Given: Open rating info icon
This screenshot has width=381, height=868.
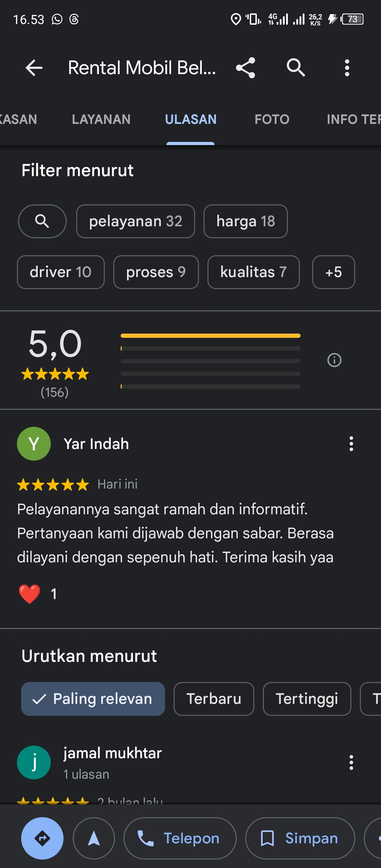Looking at the screenshot, I should pyautogui.click(x=334, y=360).
